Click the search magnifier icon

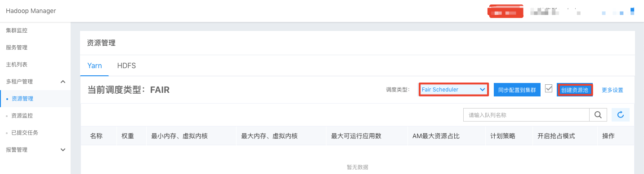coord(598,115)
